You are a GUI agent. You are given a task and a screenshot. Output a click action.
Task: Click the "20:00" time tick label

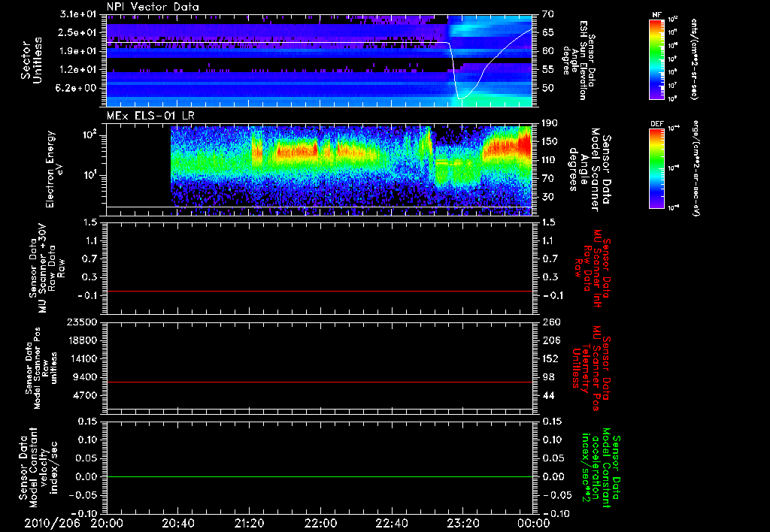tap(107, 523)
